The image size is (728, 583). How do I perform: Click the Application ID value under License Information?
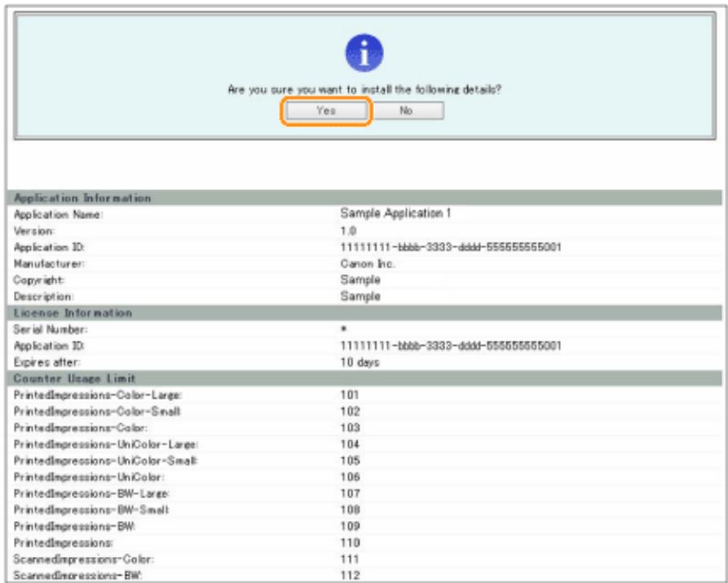click(450, 346)
